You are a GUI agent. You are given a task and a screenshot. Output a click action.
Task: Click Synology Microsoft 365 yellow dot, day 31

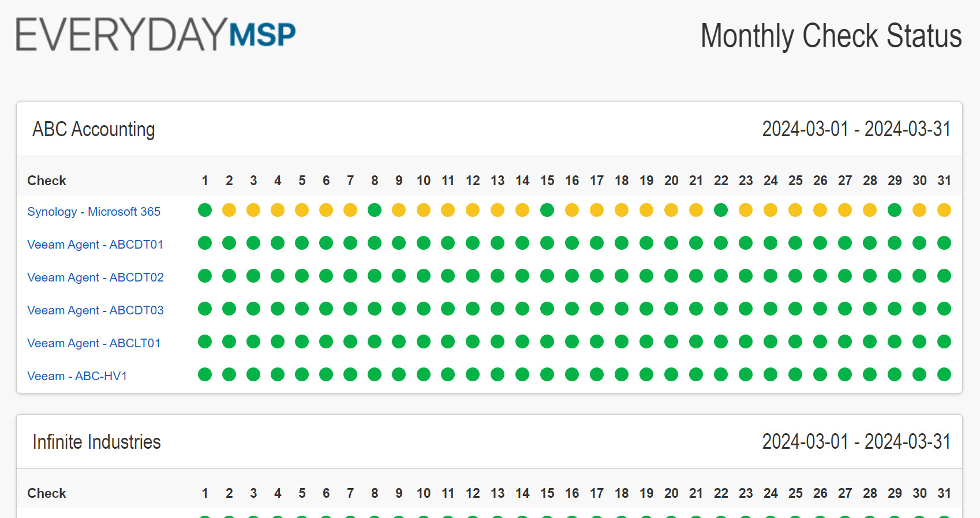(x=944, y=210)
